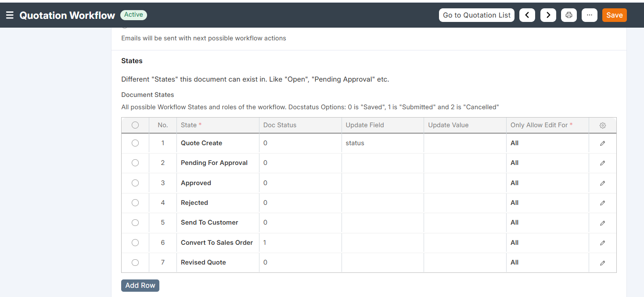Click Convert To Sales Order state cell

218,243
